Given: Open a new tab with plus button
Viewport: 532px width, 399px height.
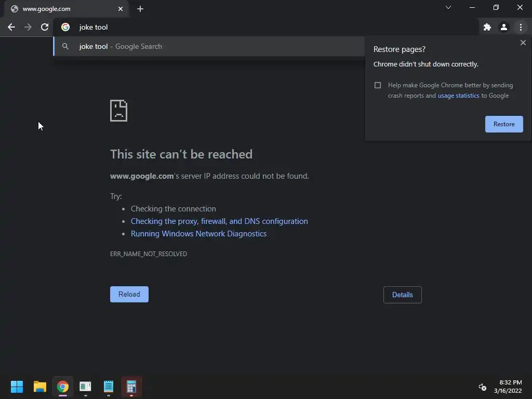Looking at the screenshot, I should click(140, 9).
